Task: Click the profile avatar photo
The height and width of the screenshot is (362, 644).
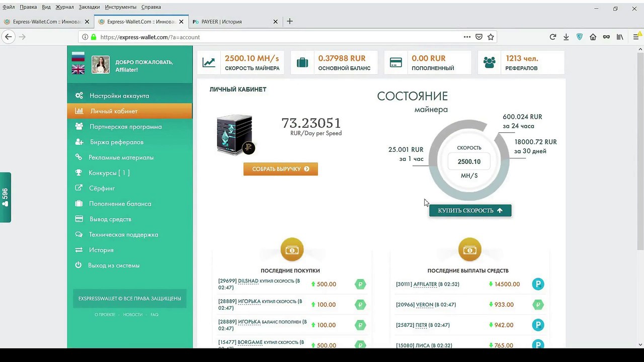Action: [x=101, y=65]
